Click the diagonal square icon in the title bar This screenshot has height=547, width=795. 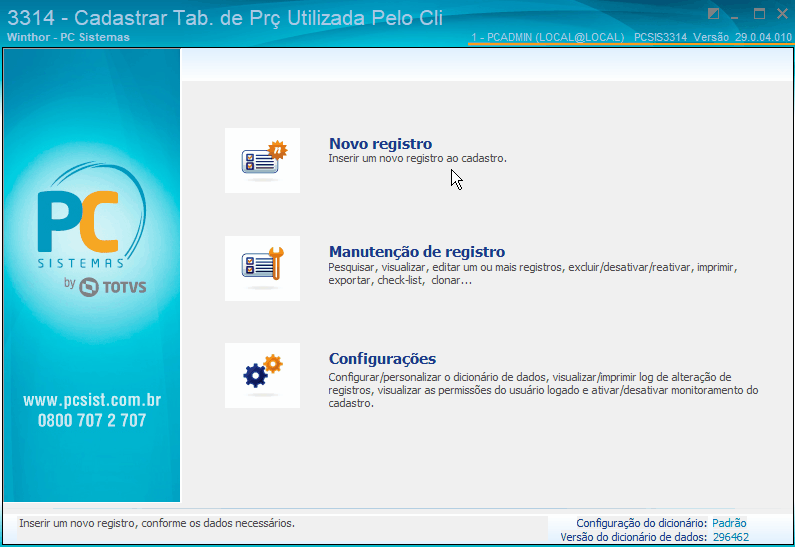pos(713,14)
